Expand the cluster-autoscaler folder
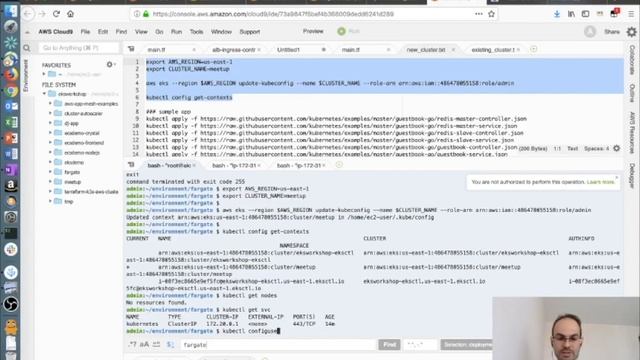The width and height of the screenshot is (640, 360). click(x=50, y=113)
